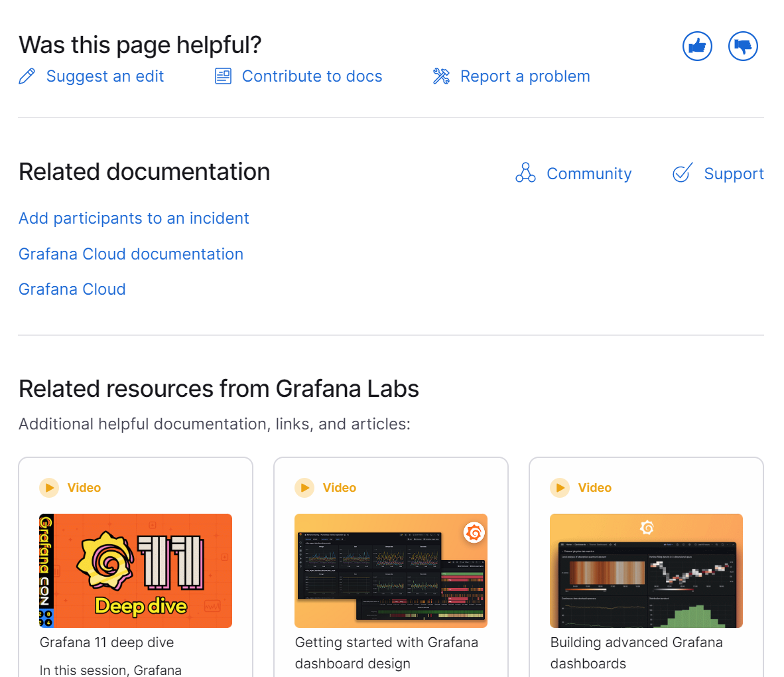784x677 pixels.
Task: Click the thumbs up helpful icon
Action: [x=697, y=46]
